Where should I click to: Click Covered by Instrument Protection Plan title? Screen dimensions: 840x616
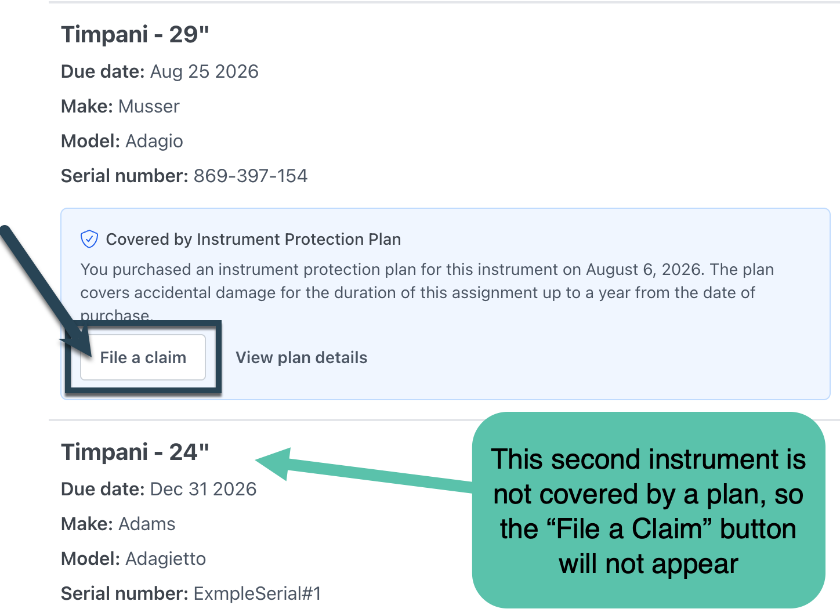[254, 239]
